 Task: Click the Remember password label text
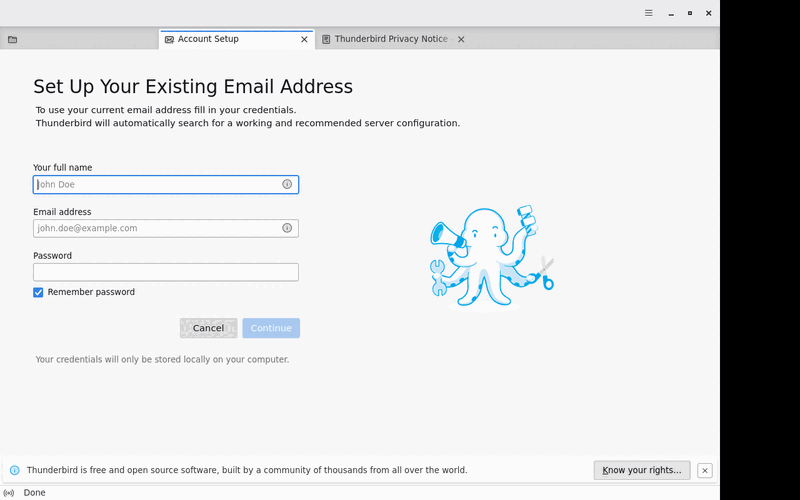[91, 292]
